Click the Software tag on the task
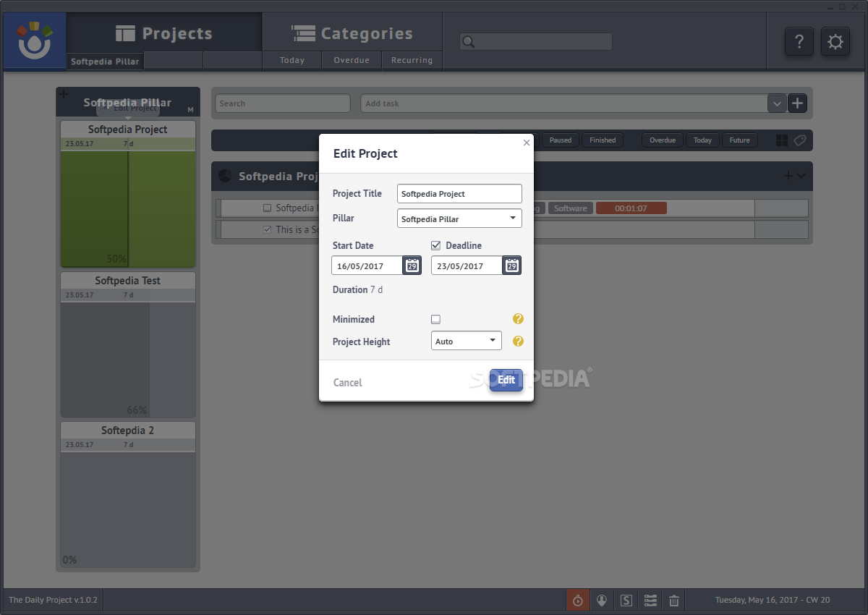 pyautogui.click(x=570, y=208)
